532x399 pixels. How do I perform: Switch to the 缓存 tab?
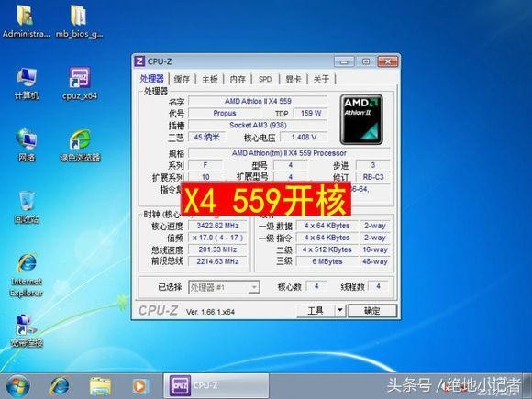point(182,80)
